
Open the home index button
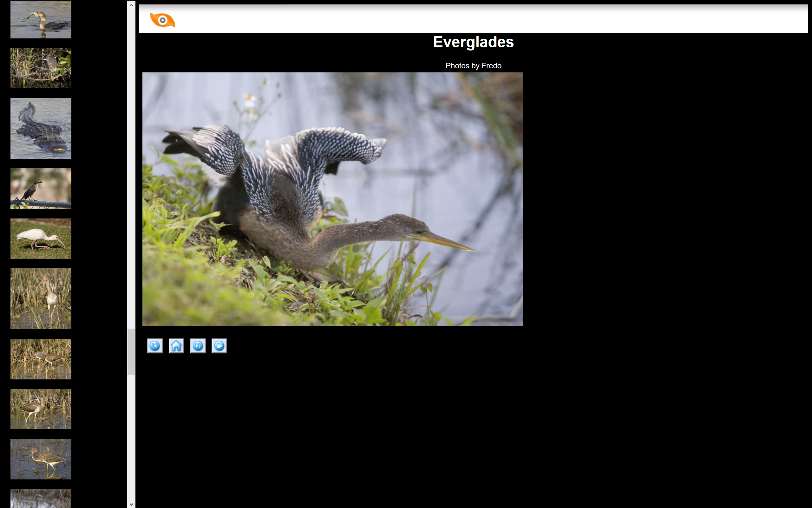176,346
